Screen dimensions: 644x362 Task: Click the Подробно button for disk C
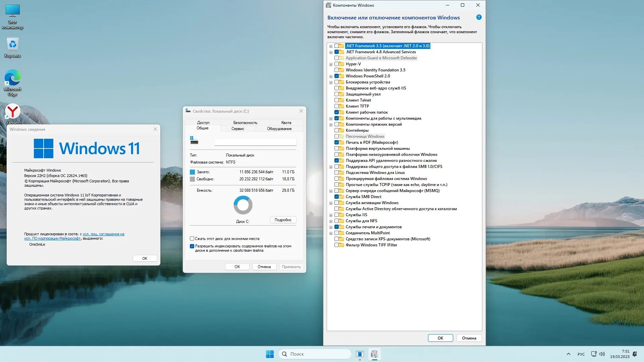[x=283, y=220]
